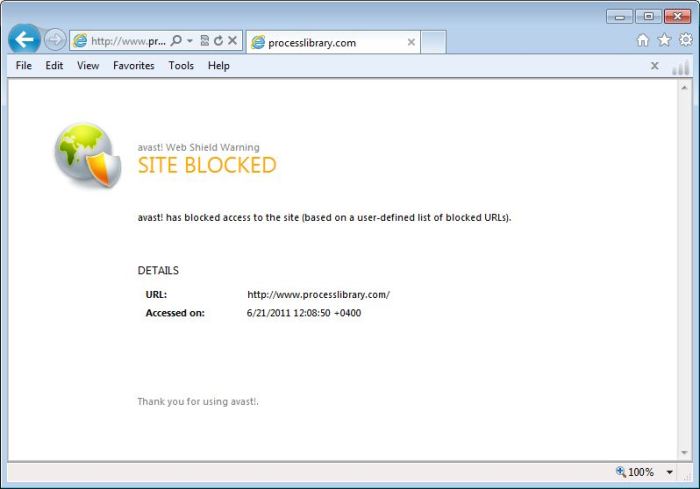Open a new blank tab
Image resolution: width=700 pixels, height=489 pixels.
tap(433, 42)
